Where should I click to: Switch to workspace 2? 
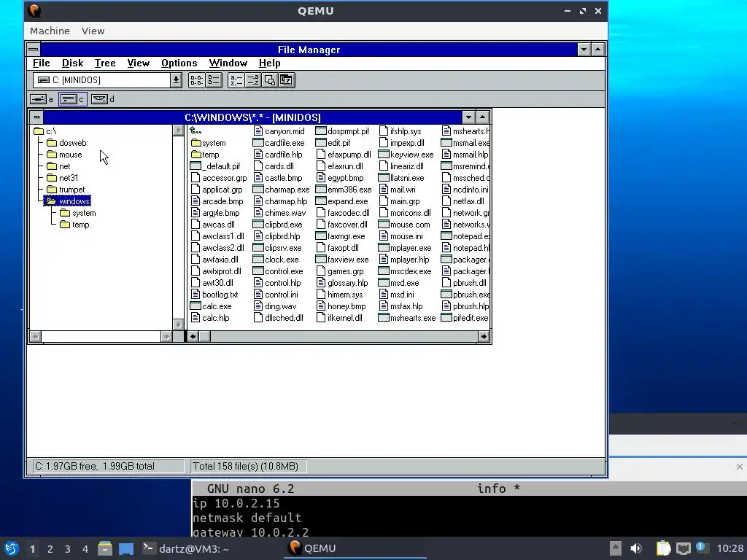coord(50,549)
